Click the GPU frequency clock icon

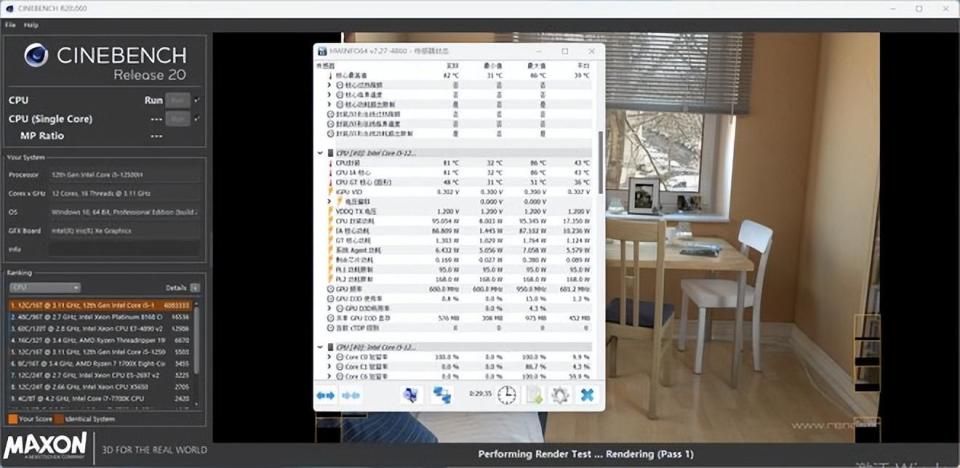[331, 289]
